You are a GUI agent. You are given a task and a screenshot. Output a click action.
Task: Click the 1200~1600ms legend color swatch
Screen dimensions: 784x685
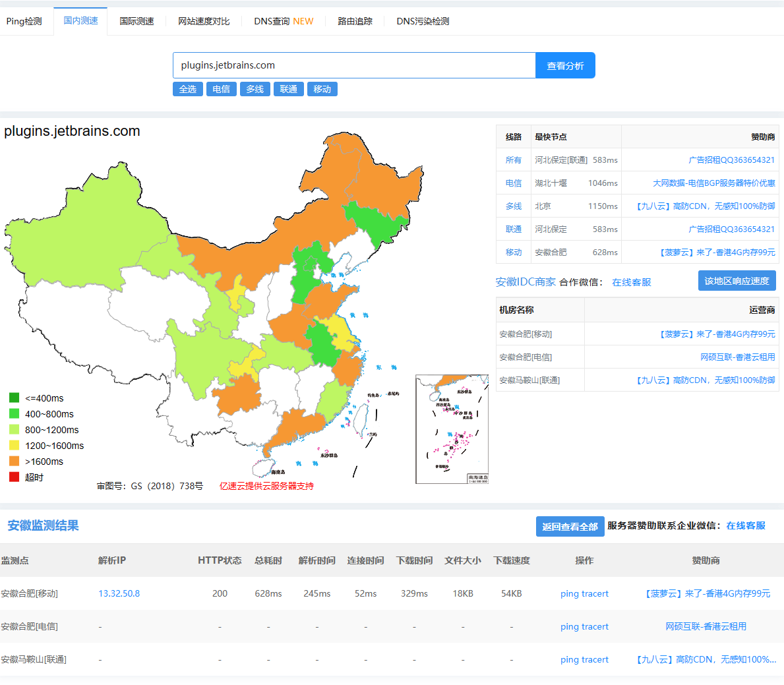(x=14, y=445)
